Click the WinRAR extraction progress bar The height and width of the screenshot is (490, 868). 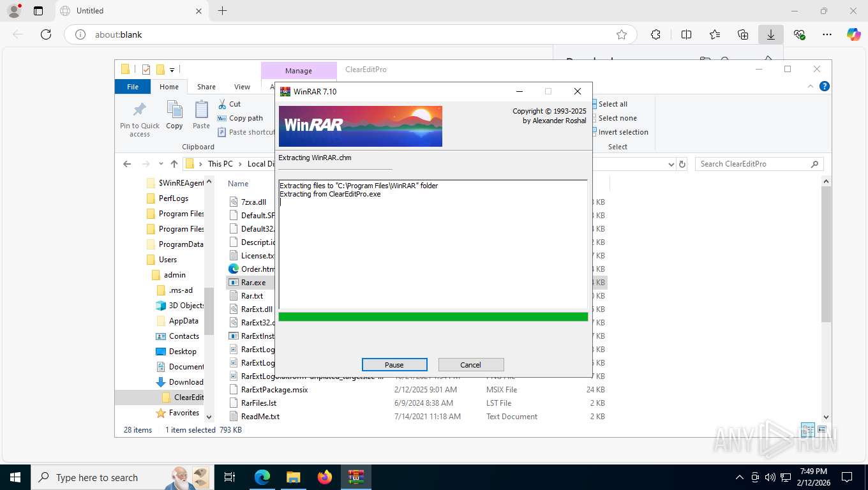click(x=433, y=317)
